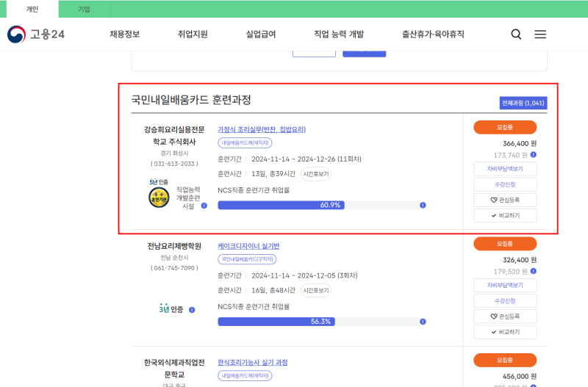588x387 pixels.
Task: Click institution name 전남요리제빵학원
Action: [174, 246]
